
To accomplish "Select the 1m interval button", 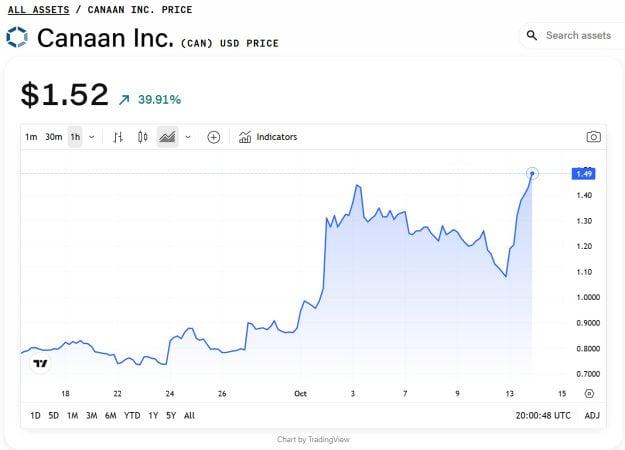I will pos(31,137).
